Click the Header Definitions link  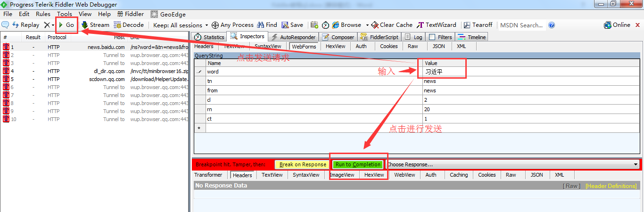point(611,186)
